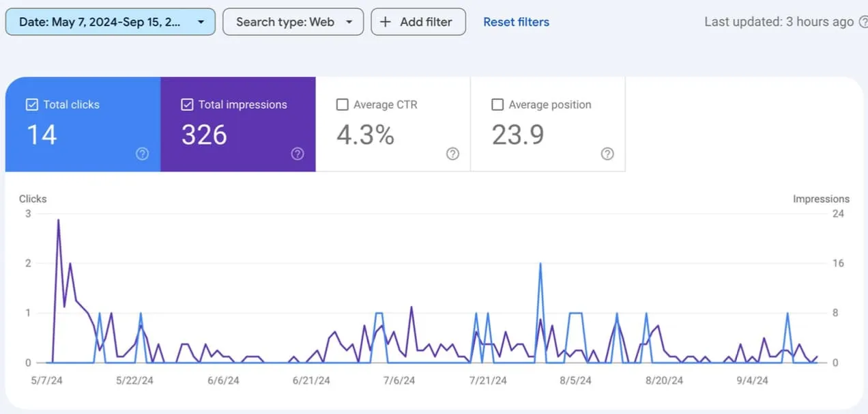This screenshot has height=414, width=868.
Task: Open the Search type dropdown
Action: coord(293,21)
